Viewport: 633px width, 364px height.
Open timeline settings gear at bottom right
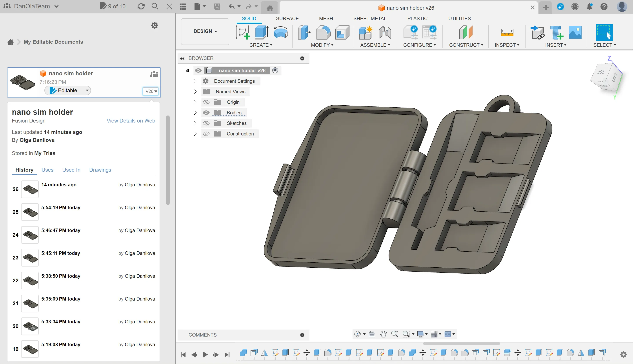pyautogui.click(x=624, y=354)
